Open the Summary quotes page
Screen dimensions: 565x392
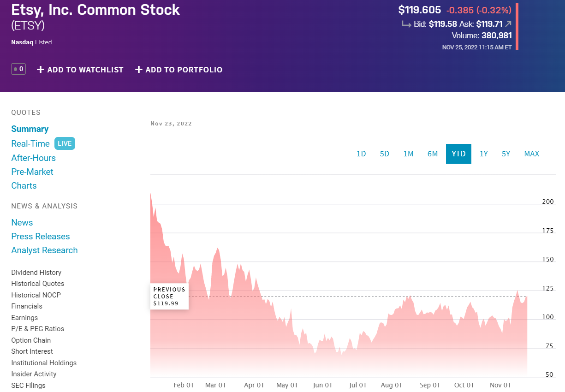coord(30,129)
